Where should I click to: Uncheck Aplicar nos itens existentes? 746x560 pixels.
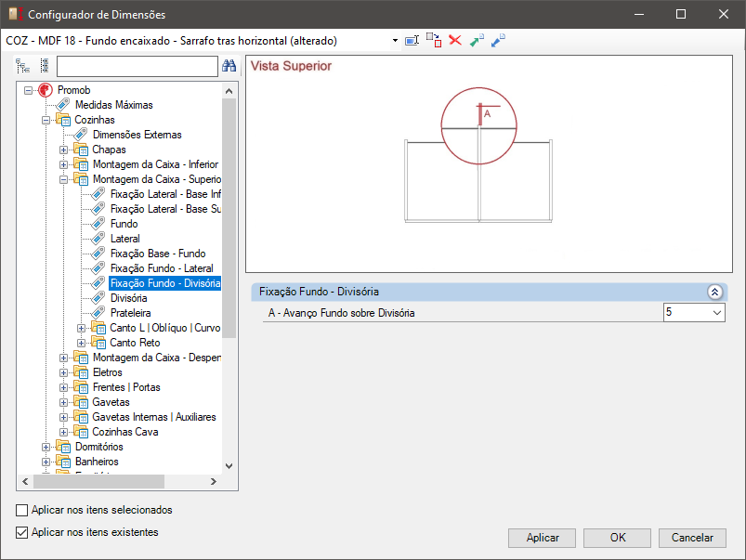[22, 532]
